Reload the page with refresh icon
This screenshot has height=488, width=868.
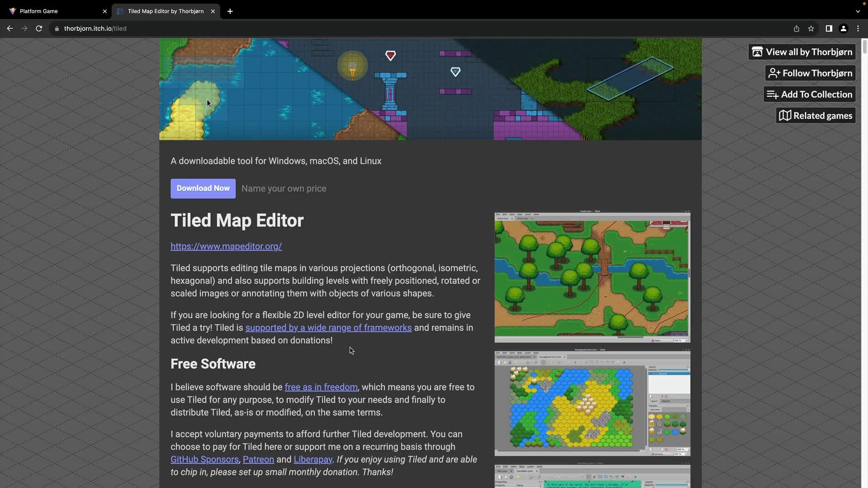tap(39, 28)
